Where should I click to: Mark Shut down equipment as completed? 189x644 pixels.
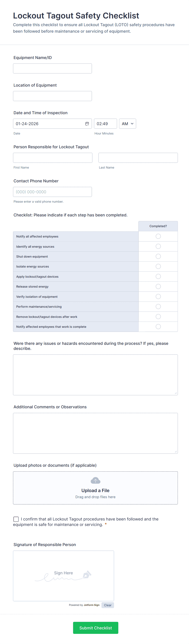[158, 256]
